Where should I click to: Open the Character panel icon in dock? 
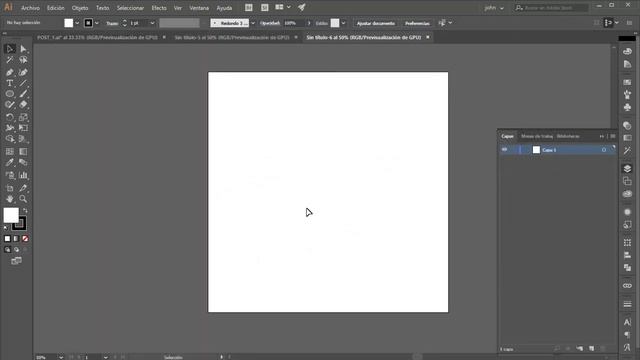point(627,322)
